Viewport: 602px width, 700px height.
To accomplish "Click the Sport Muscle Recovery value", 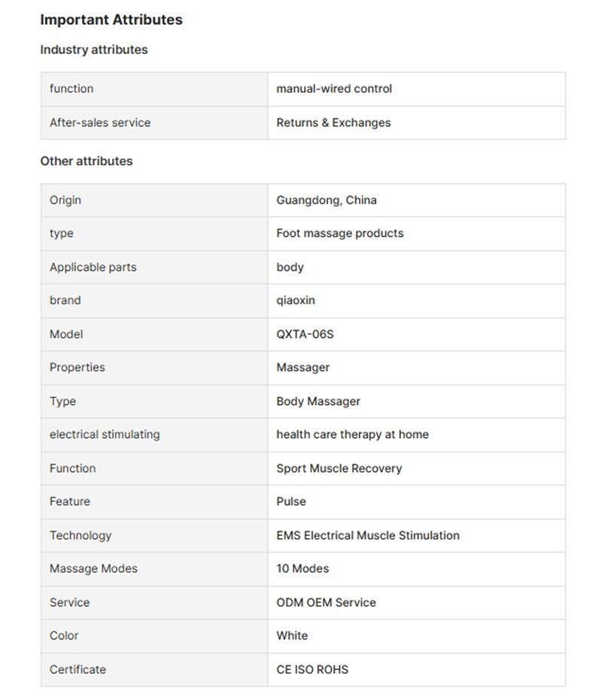I will pos(339,468).
